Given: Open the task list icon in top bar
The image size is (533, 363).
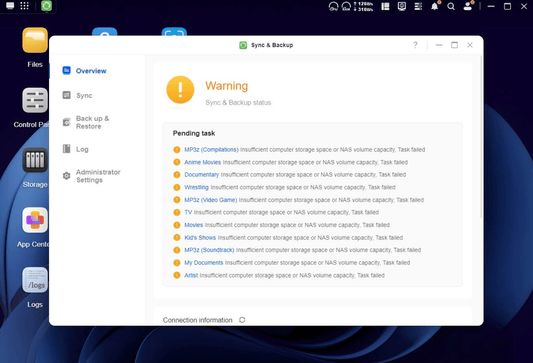Looking at the screenshot, I should tap(418, 6).
